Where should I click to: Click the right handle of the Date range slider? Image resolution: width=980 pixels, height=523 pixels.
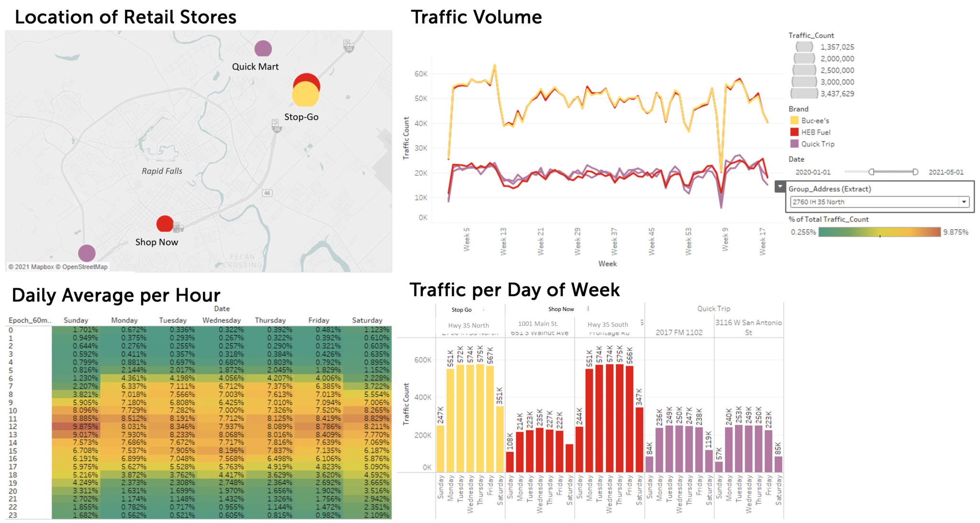tap(916, 171)
